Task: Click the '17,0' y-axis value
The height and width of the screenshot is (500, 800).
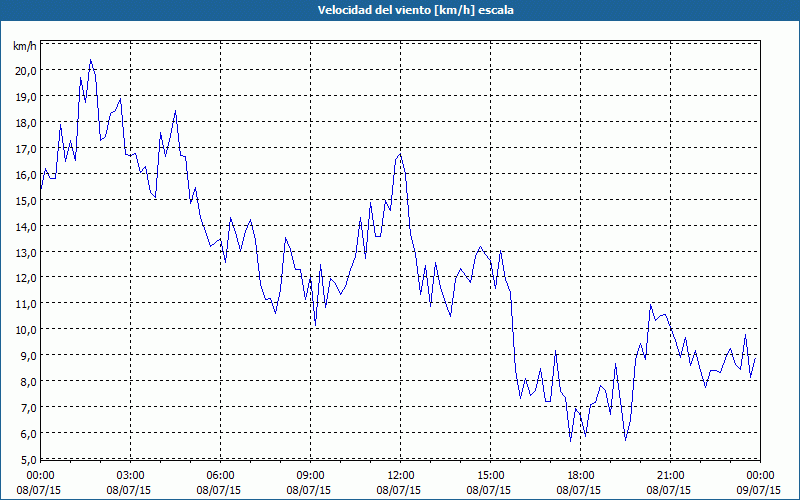Action: [26, 149]
